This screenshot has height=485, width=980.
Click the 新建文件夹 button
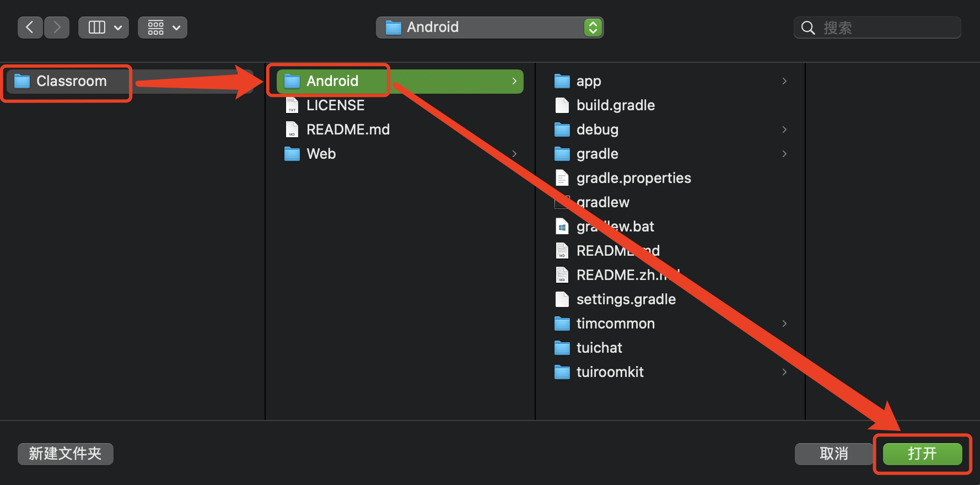pos(66,454)
